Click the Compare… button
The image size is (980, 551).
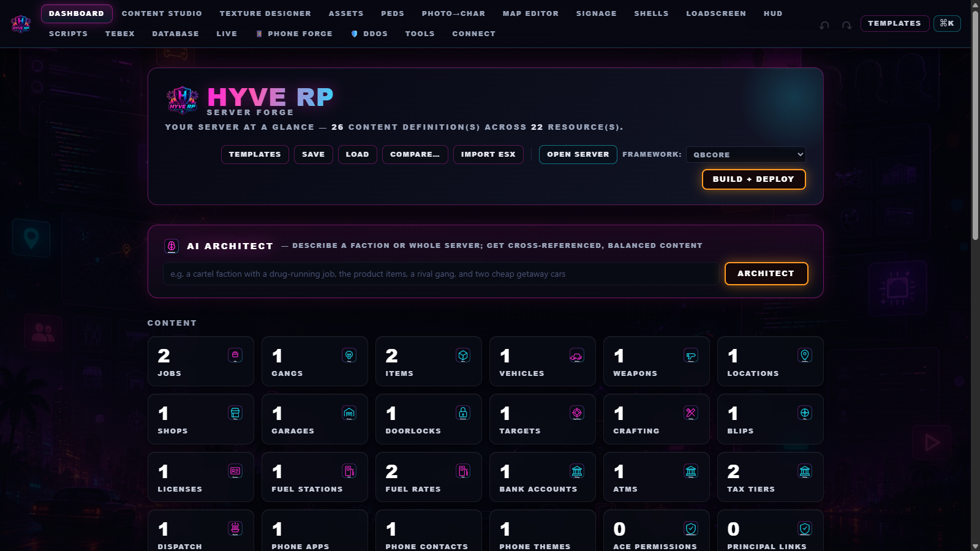coord(415,154)
